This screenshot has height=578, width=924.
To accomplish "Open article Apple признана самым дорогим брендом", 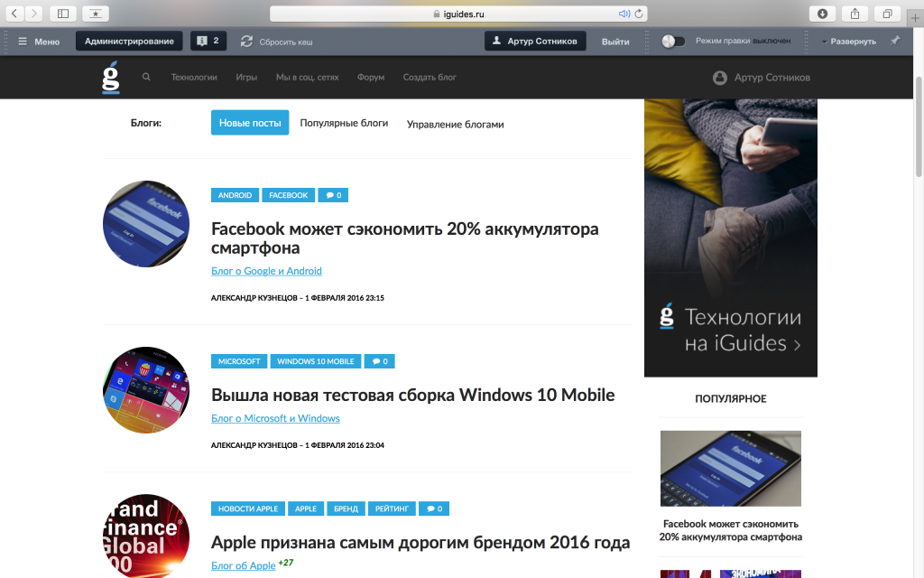I will [420, 542].
